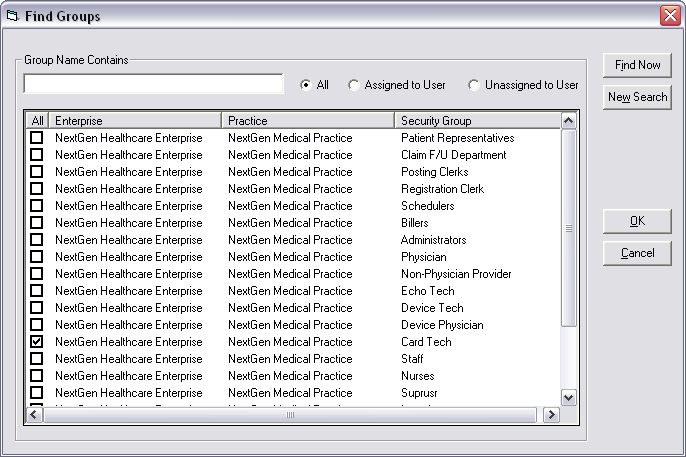686x457 pixels.
Task: Click the Physician group name
Action: 424,257
